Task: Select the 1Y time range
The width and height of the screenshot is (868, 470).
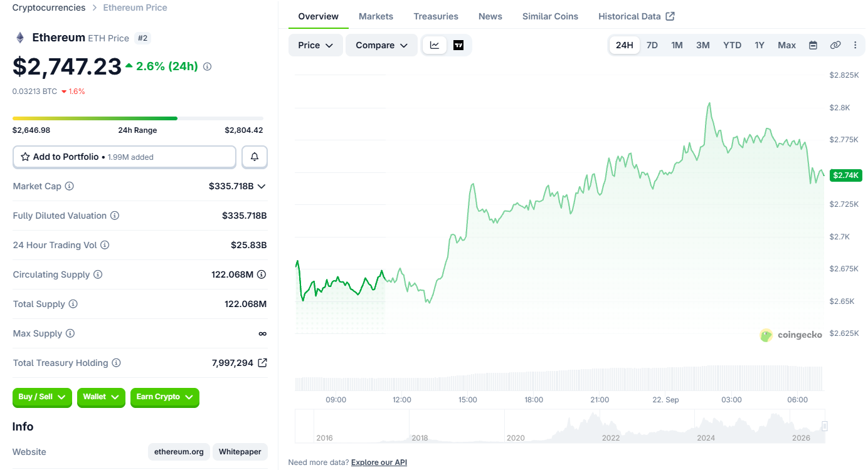Action: tap(760, 45)
